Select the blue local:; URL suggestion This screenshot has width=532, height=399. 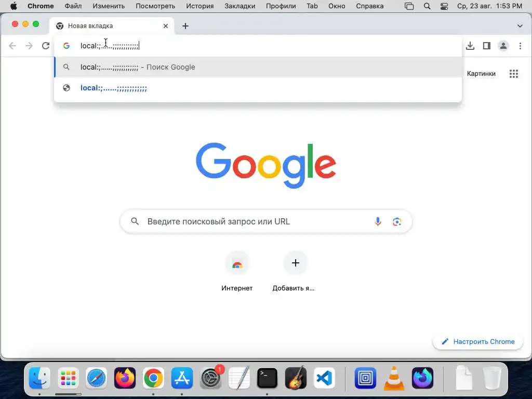pos(258,88)
